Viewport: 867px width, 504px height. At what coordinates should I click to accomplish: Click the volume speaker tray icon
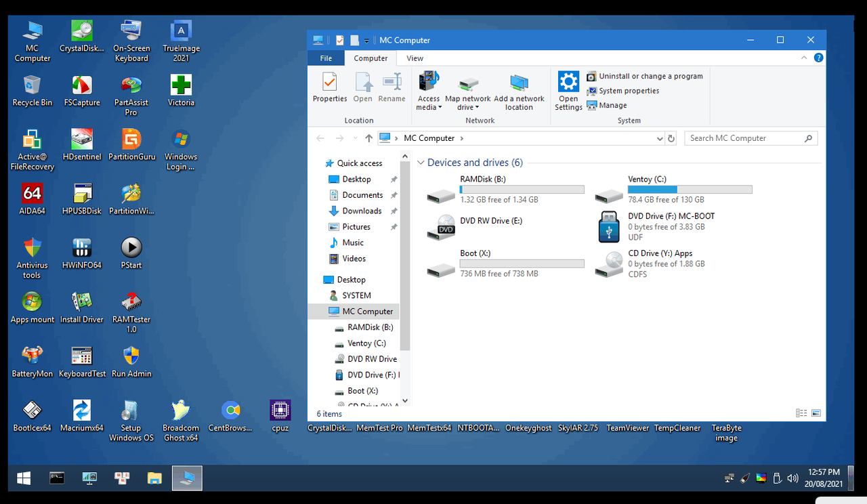[x=792, y=478]
